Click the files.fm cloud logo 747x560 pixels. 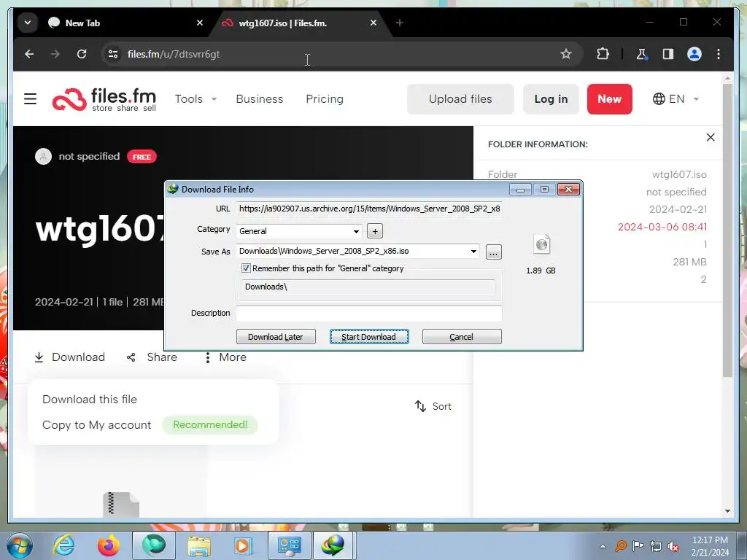69,99
